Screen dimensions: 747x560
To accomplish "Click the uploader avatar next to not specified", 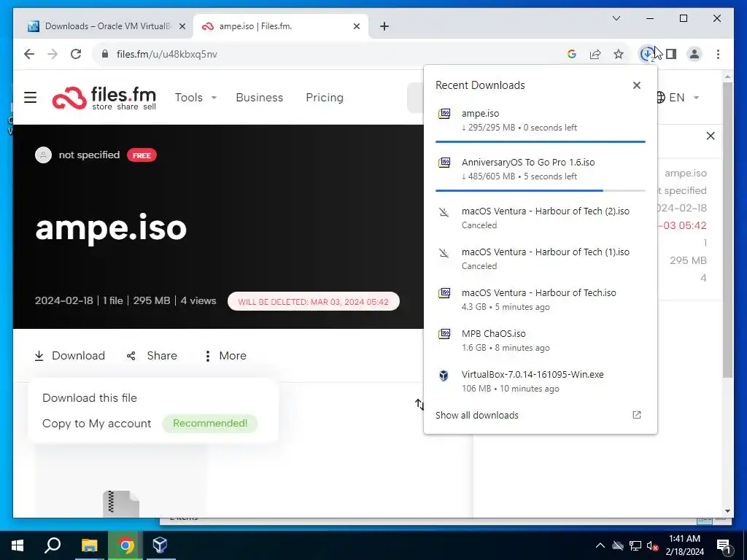I will [43, 155].
